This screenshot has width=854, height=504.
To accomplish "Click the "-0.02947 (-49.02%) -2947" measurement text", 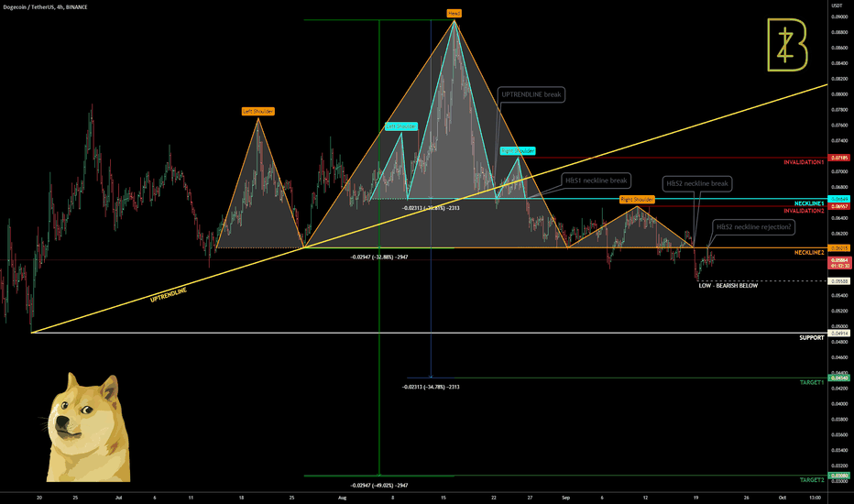I will point(379,485).
